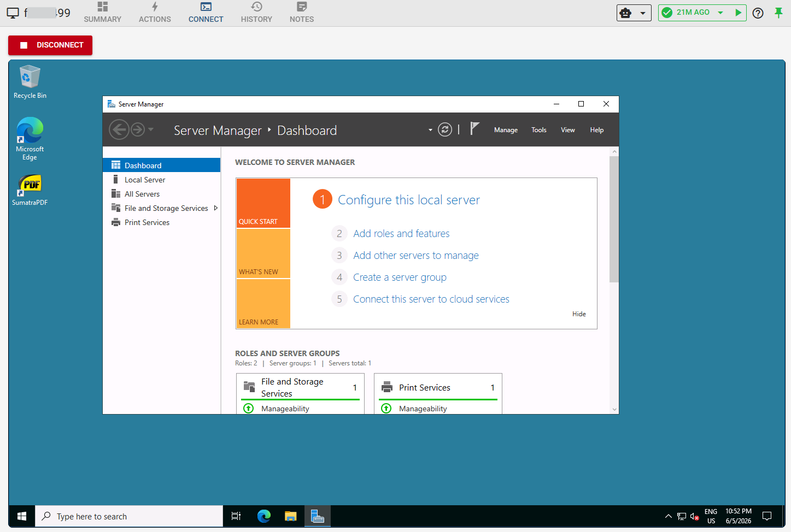Open the Tools menu
This screenshot has height=532, width=791.
[x=538, y=130]
